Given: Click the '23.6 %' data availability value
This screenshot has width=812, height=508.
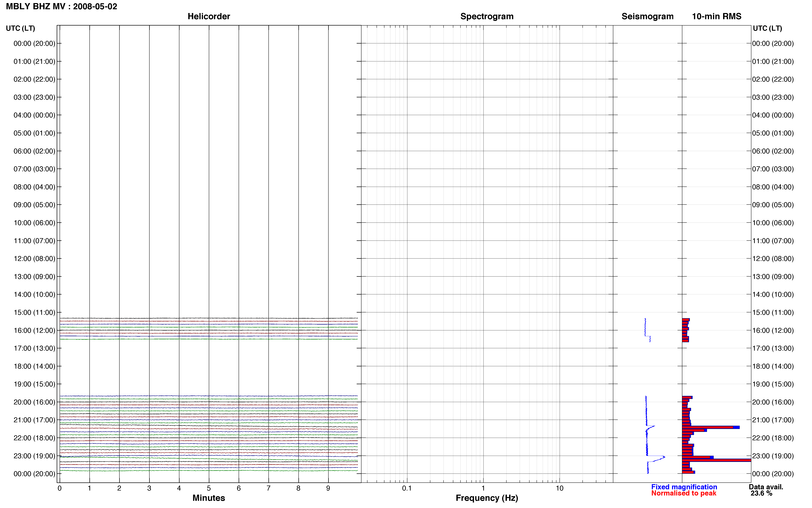Looking at the screenshot, I should click(761, 493).
